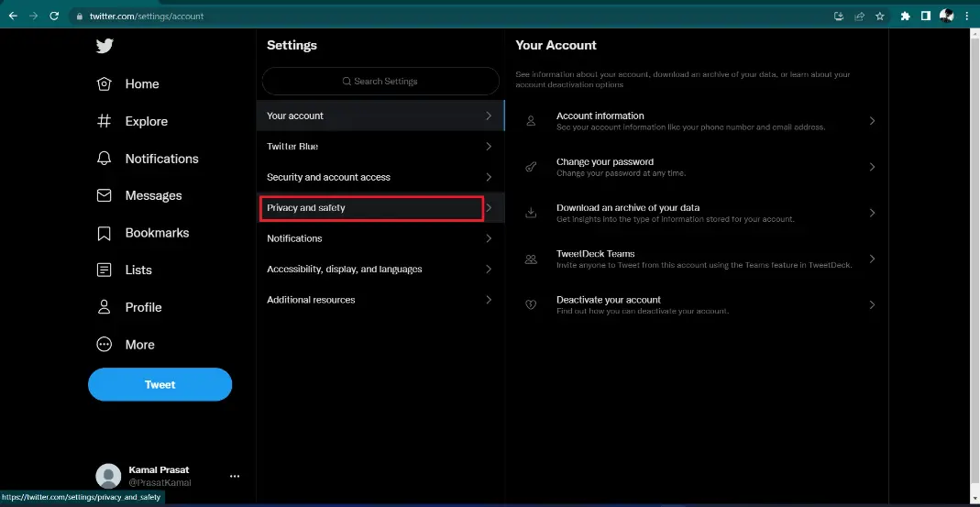Click the blue Tweet button

click(160, 384)
